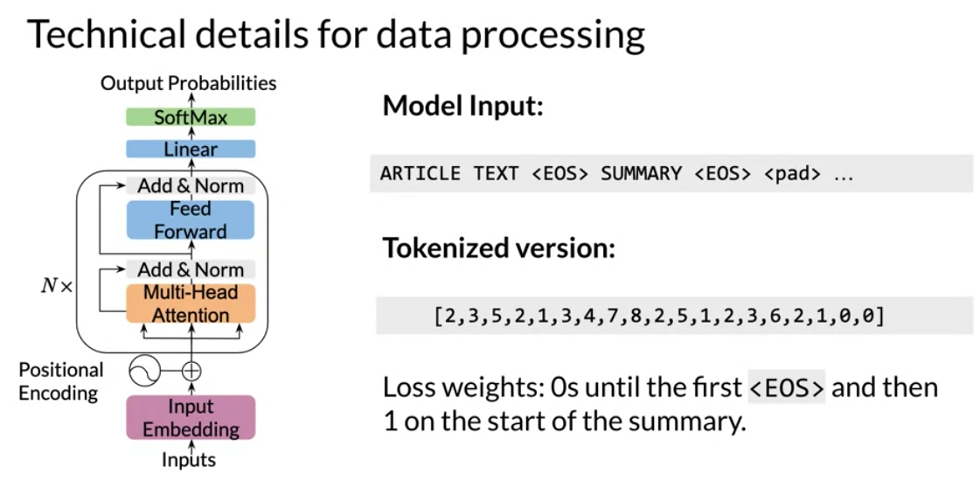Select the orange Multi-Head Attention block

click(191, 303)
